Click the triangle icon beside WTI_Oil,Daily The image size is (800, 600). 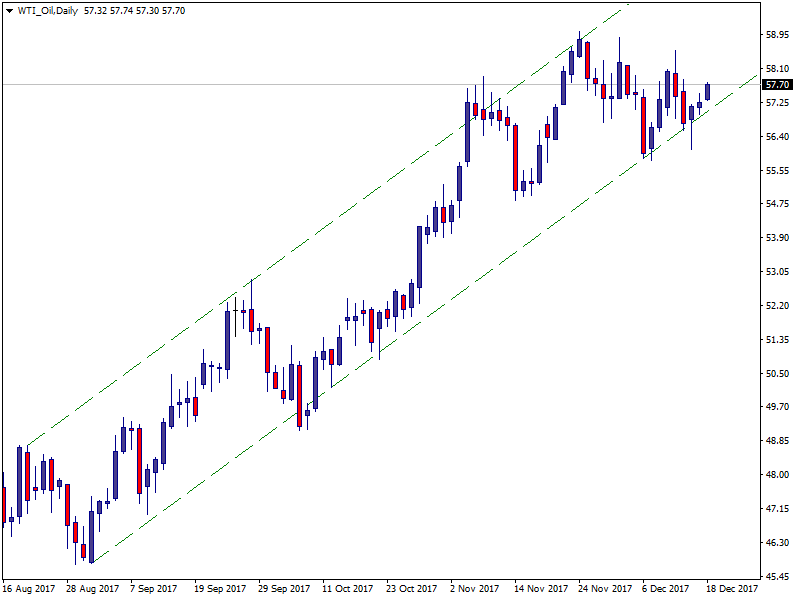point(10,10)
